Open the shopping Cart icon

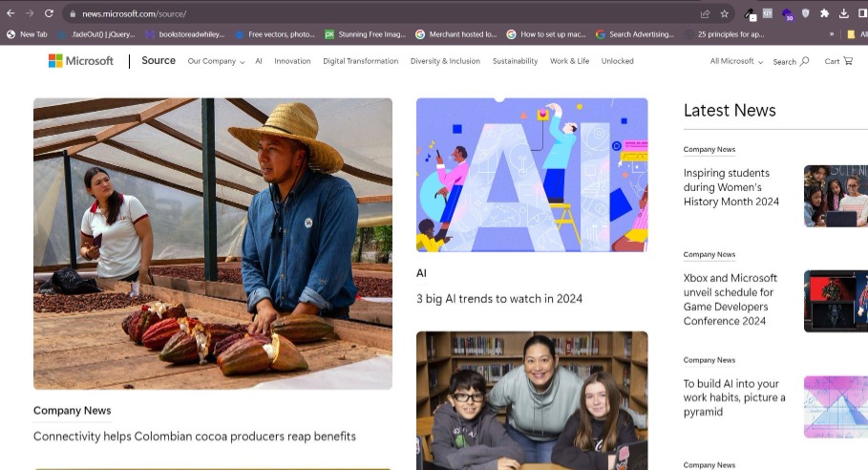pyautogui.click(x=838, y=61)
